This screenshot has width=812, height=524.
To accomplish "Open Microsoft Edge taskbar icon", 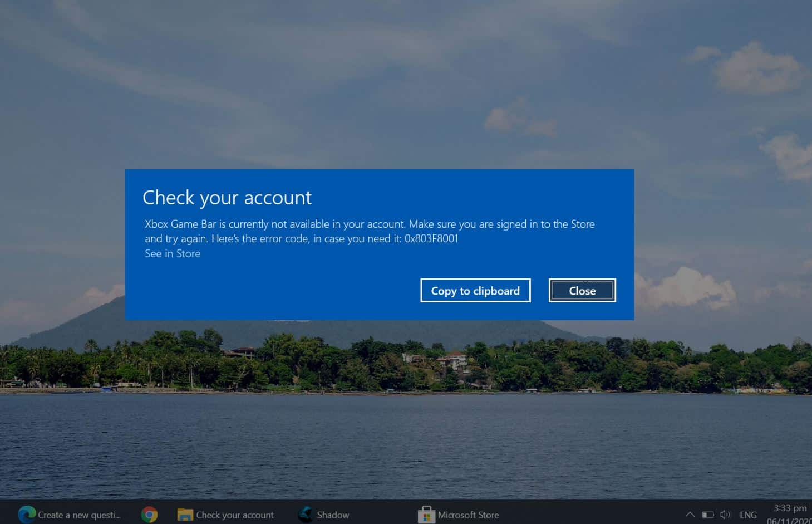I will (x=27, y=515).
